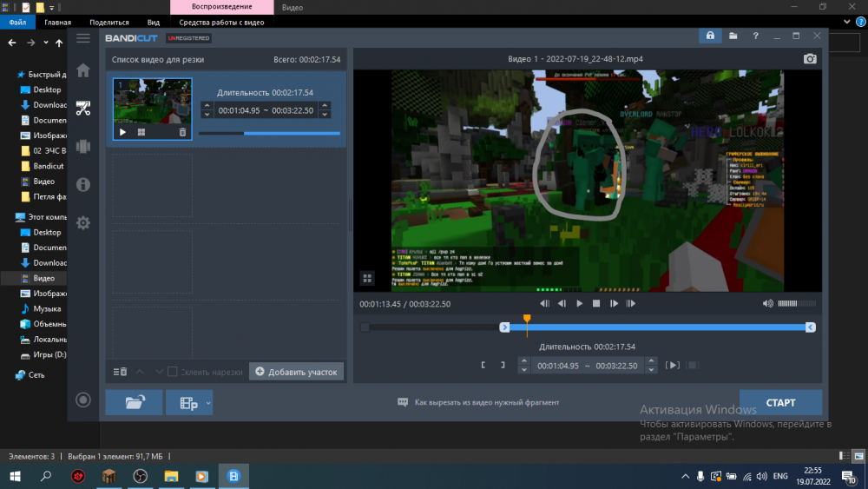Go back in Explorer navigation
The image size is (868, 489).
(x=12, y=43)
